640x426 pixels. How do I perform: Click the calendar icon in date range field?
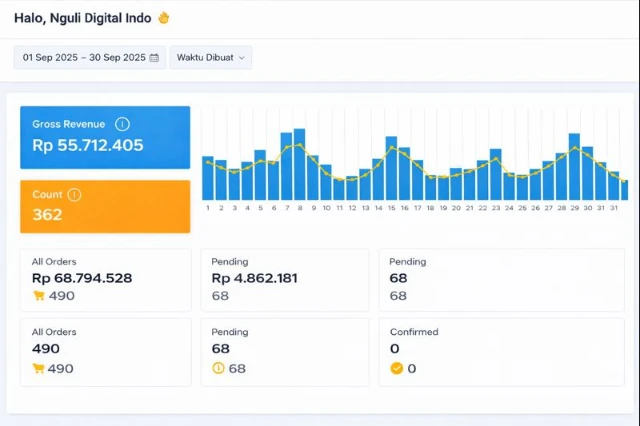(154, 58)
